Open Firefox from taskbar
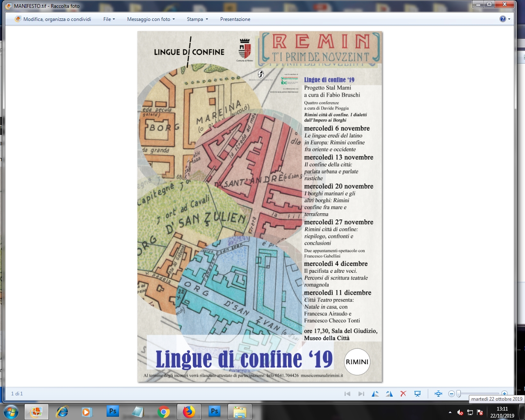 pyautogui.click(x=189, y=412)
